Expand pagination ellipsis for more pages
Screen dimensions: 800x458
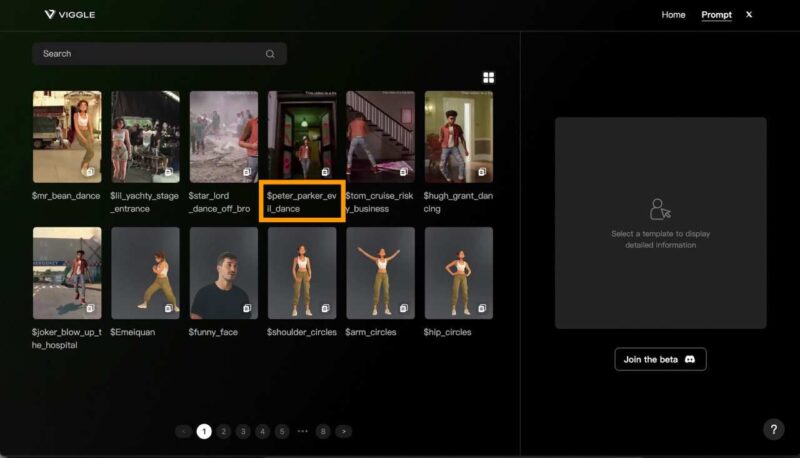(303, 431)
